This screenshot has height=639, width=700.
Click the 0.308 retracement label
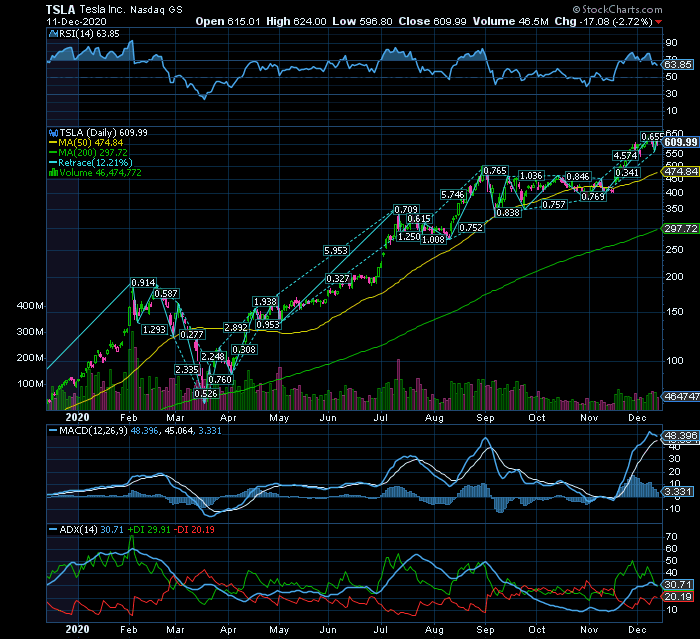click(x=244, y=349)
